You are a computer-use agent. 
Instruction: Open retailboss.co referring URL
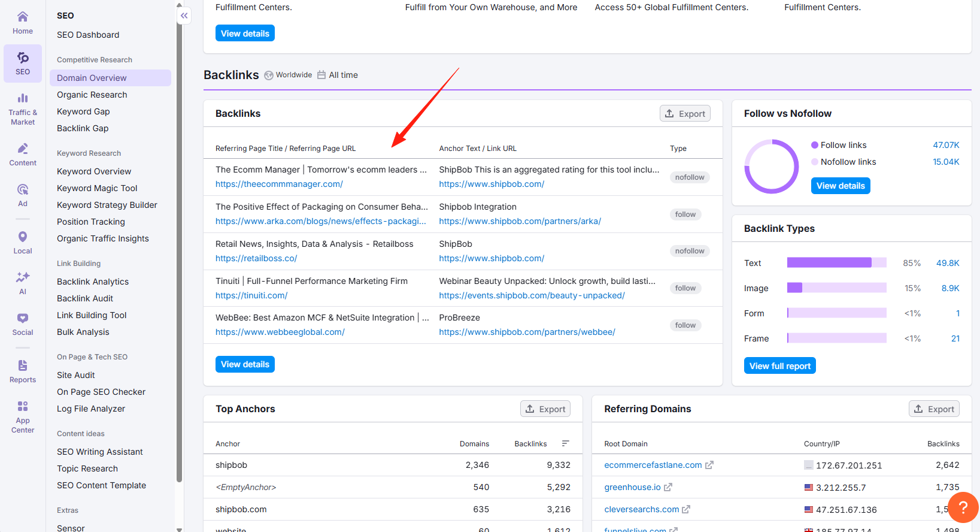(256, 258)
